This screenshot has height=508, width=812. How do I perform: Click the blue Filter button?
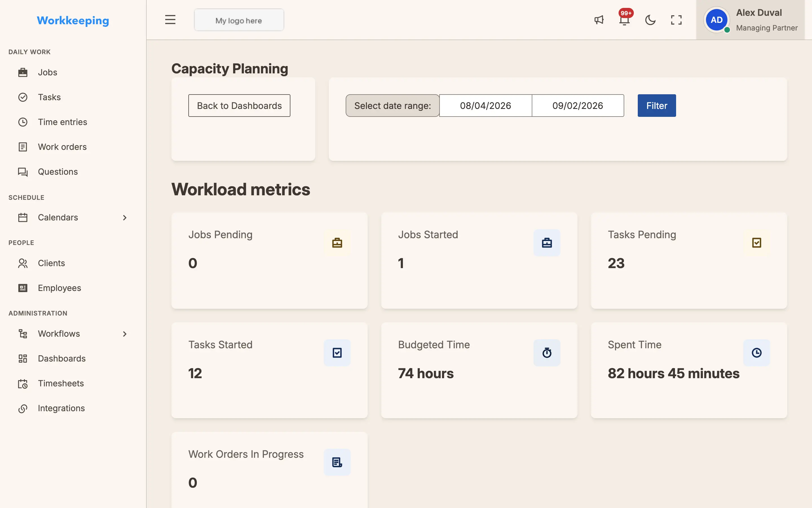[x=657, y=106]
